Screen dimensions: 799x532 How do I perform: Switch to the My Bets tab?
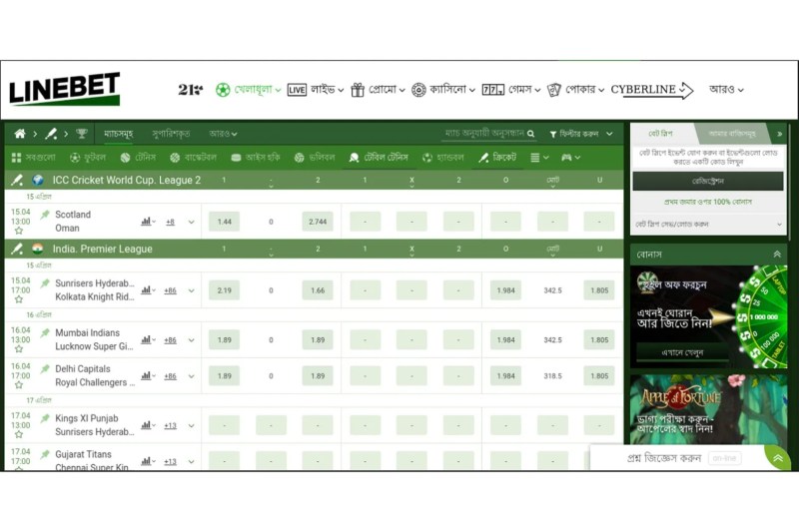[733, 133]
